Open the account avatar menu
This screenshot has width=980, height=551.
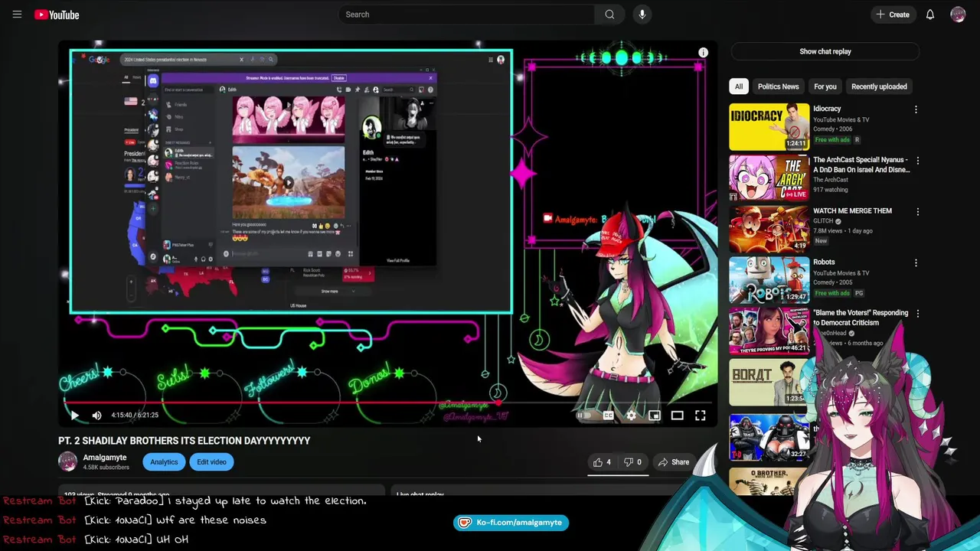[958, 15]
